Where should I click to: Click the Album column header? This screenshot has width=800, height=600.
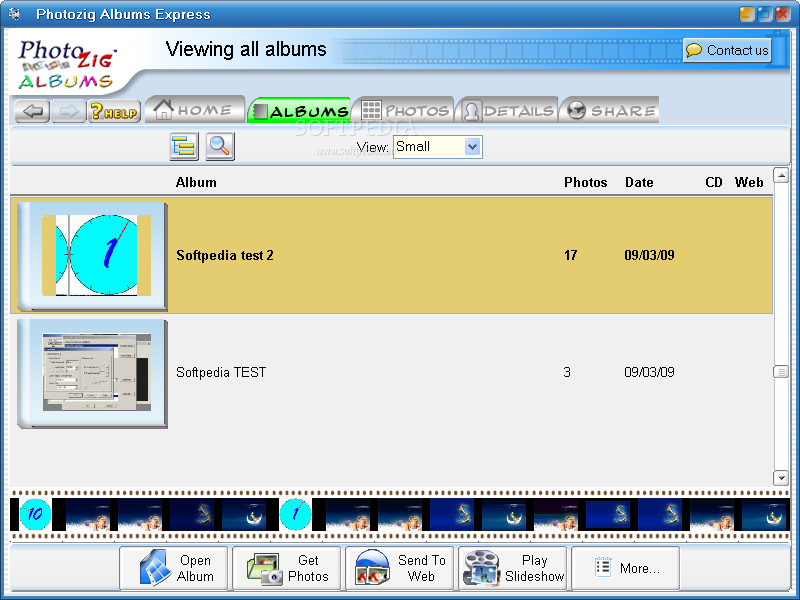tap(196, 182)
